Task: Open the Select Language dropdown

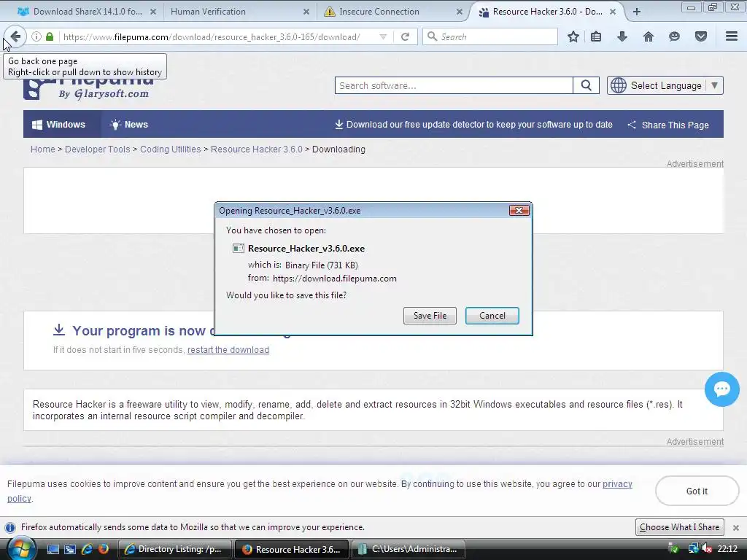Action: (x=665, y=86)
